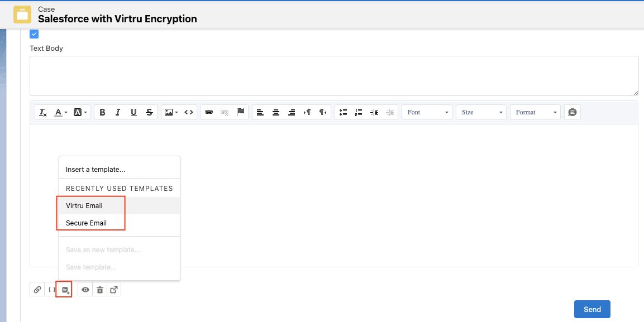644x322 pixels.
Task: Click the unlink icon
Action: click(x=225, y=112)
